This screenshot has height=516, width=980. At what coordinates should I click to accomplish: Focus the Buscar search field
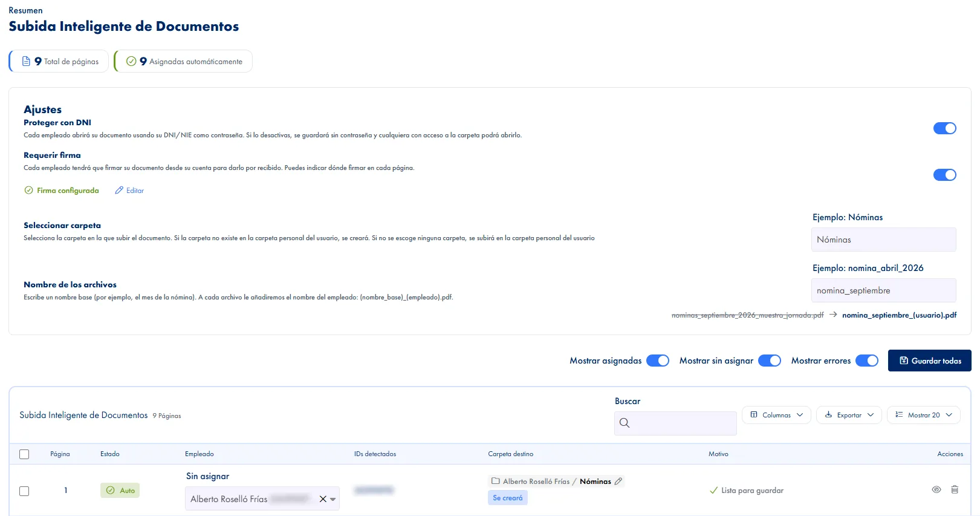(676, 423)
